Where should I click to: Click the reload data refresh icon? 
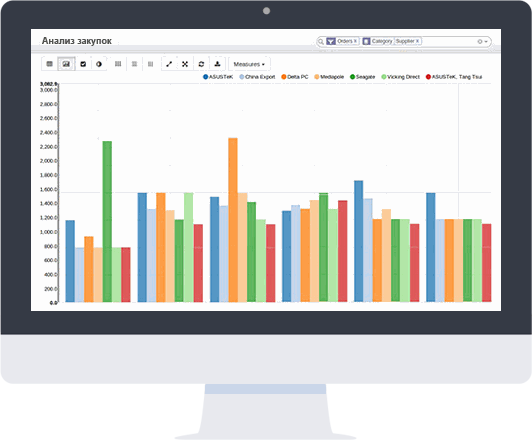201,64
